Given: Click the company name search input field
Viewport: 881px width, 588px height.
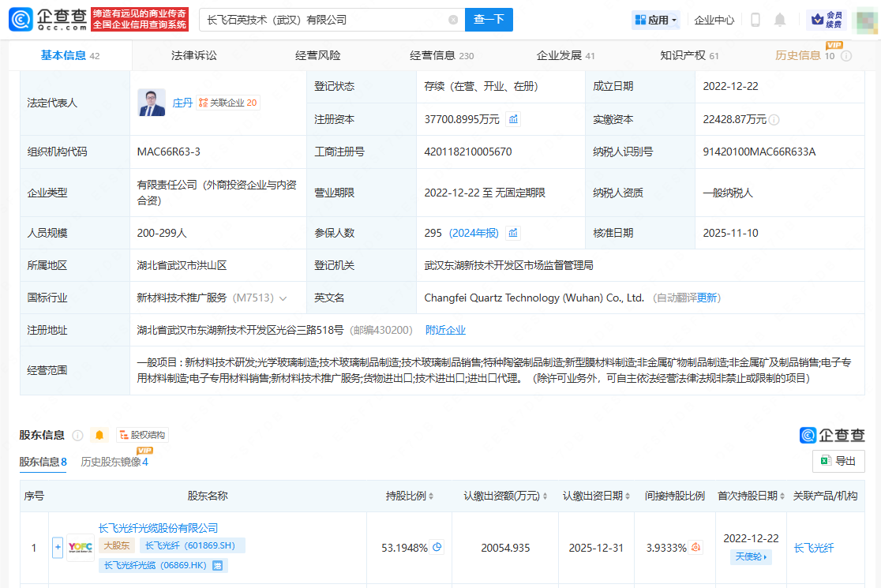Looking at the screenshot, I should (x=324, y=20).
